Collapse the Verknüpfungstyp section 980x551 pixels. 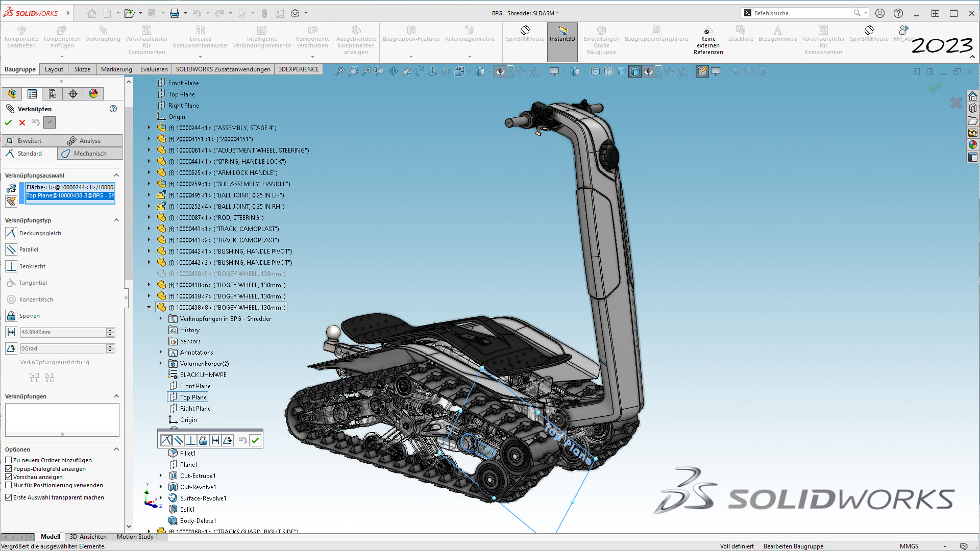coord(116,220)
